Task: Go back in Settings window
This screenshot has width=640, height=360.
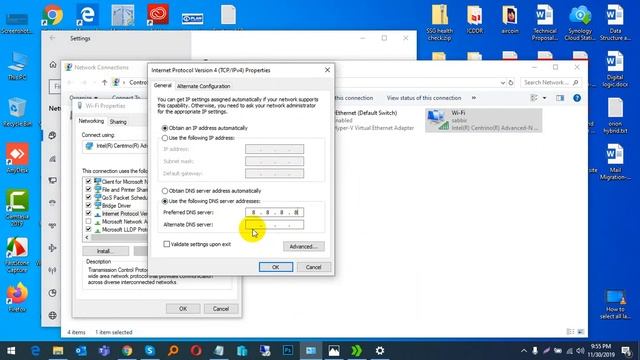Action: (52, 38)
